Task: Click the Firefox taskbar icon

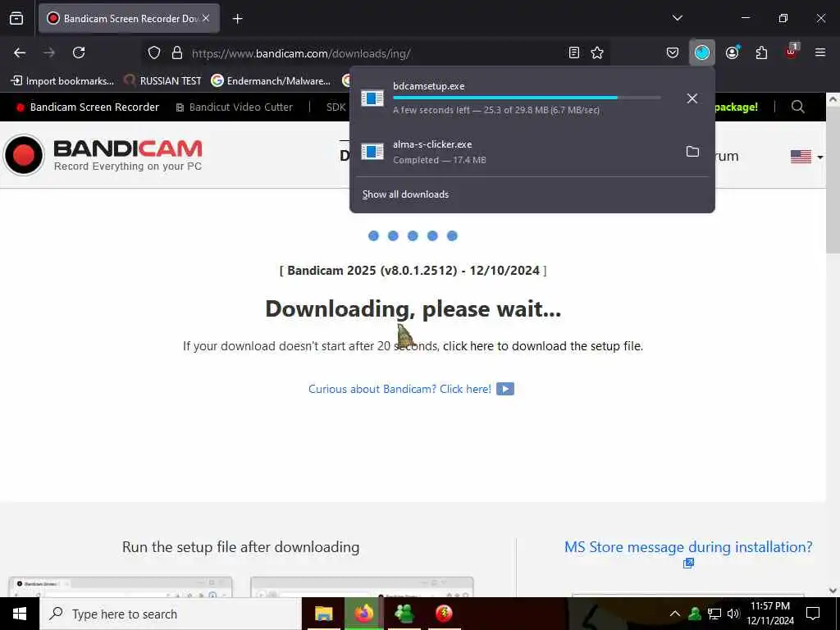Action: pos(364,614)
